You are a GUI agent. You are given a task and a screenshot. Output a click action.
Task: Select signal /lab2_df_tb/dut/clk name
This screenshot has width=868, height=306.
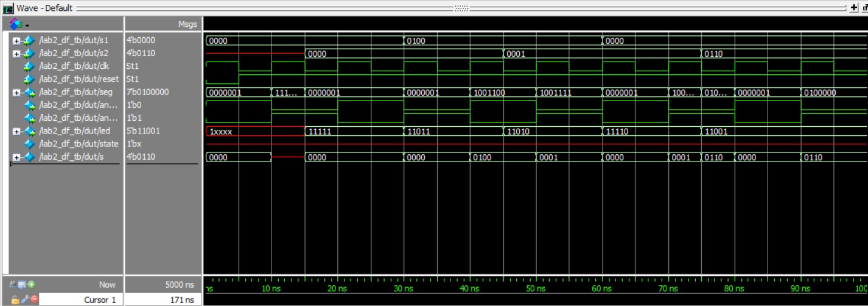click(74, 66)
